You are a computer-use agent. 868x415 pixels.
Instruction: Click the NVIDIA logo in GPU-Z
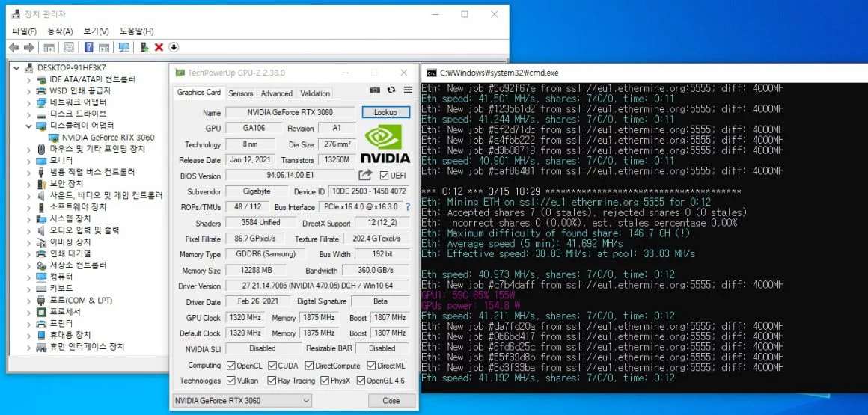[386, 144]
